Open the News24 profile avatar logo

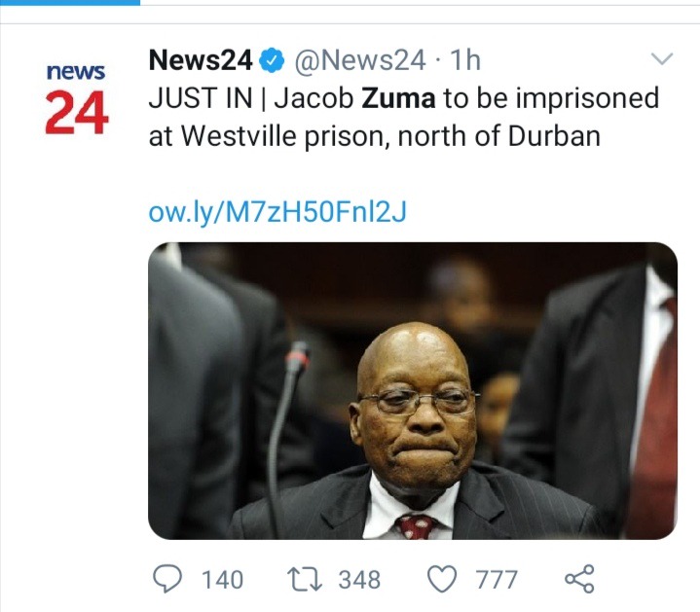click(x=76, y=98)
